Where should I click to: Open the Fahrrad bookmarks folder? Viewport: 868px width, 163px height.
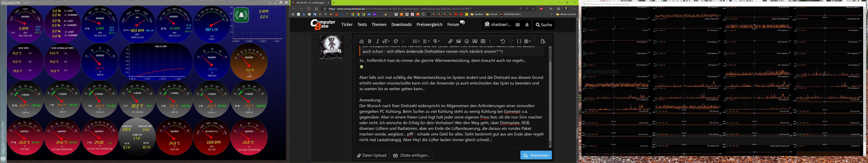[492, 14]
